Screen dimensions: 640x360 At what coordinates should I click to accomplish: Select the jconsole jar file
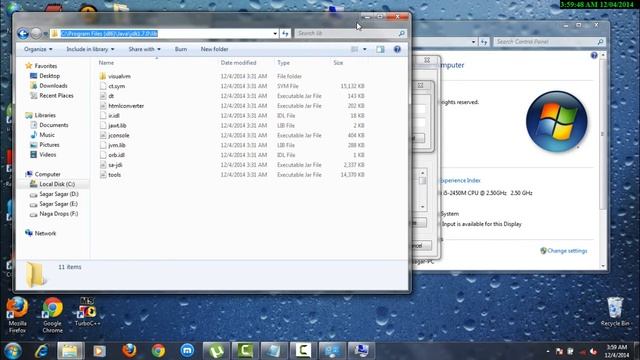click(x=119, y=135)
